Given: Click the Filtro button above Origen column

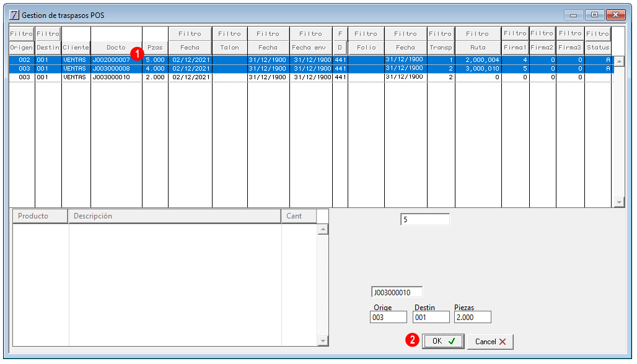Looking at the screenshot, I should 22,33.
